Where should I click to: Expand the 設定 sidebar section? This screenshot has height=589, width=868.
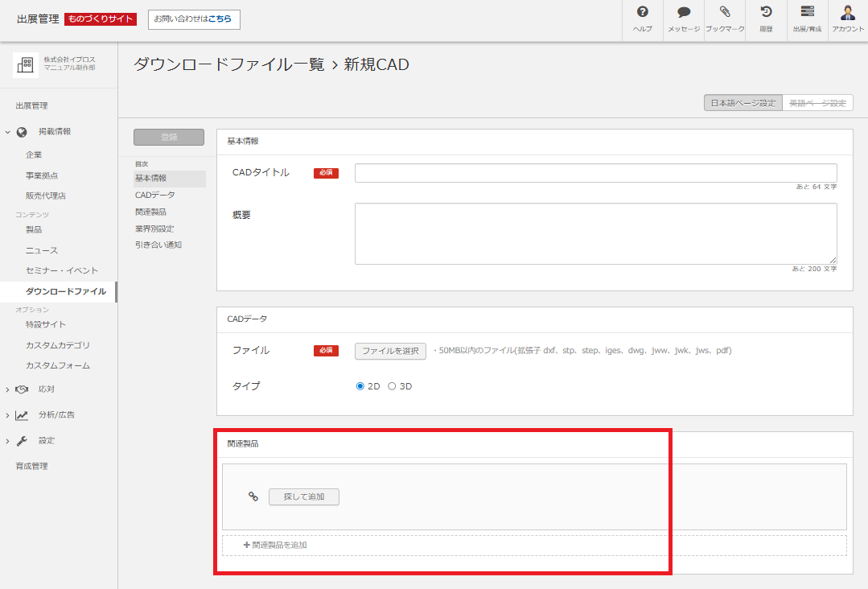[7, 440]
